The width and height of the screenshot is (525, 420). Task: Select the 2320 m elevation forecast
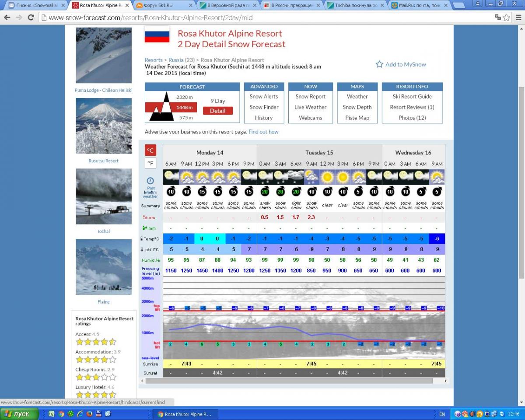(184, 97)
